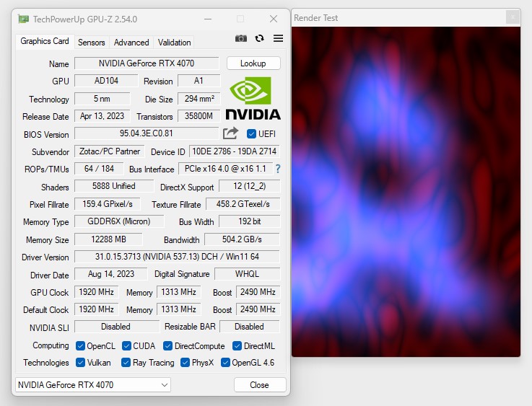Image resolution: width=532 pixels, height=406 pixels.
Task: Close the GPU-Z window with X
Action: point(274,19)
